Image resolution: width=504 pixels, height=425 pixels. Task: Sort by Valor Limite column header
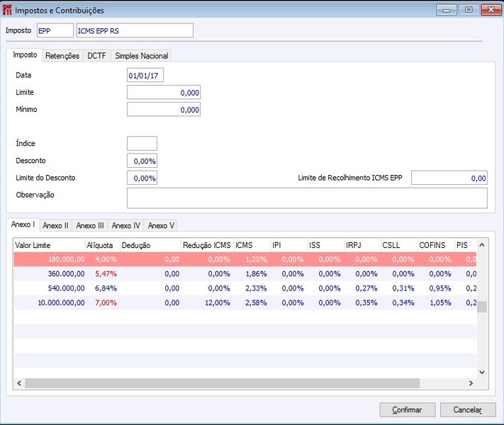pos(49,245)
